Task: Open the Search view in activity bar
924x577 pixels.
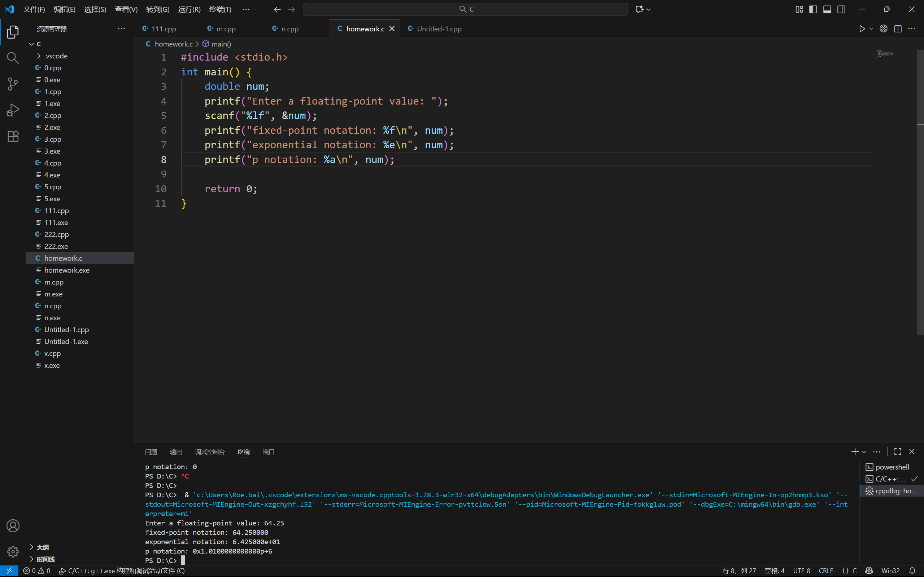Action: (x=13, y=58)
